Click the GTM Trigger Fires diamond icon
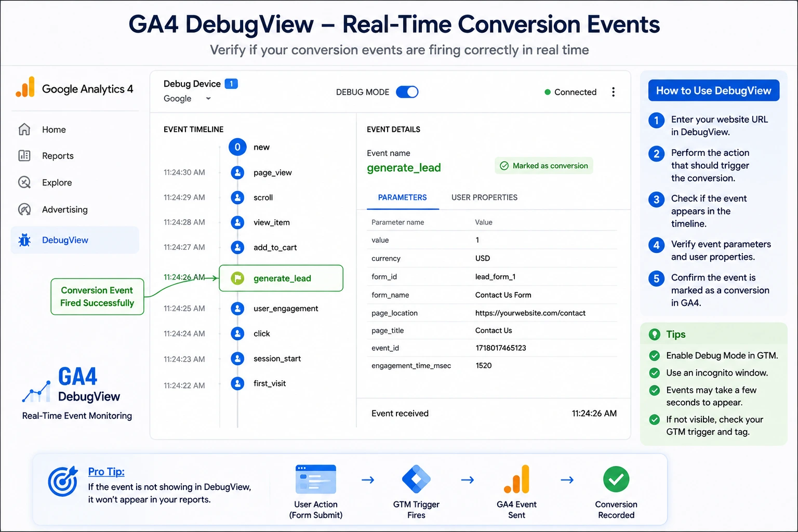Screen dimensions: 798x532 416,479
